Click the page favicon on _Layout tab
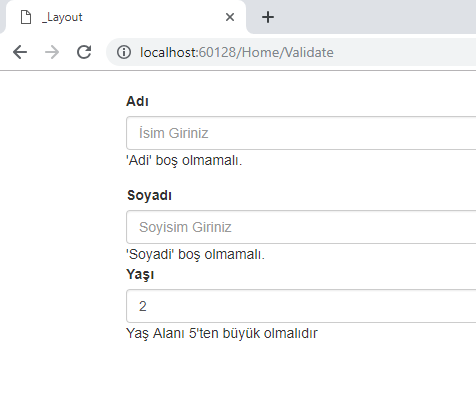This screenshot has width=476, height=408. coord(26,17)
